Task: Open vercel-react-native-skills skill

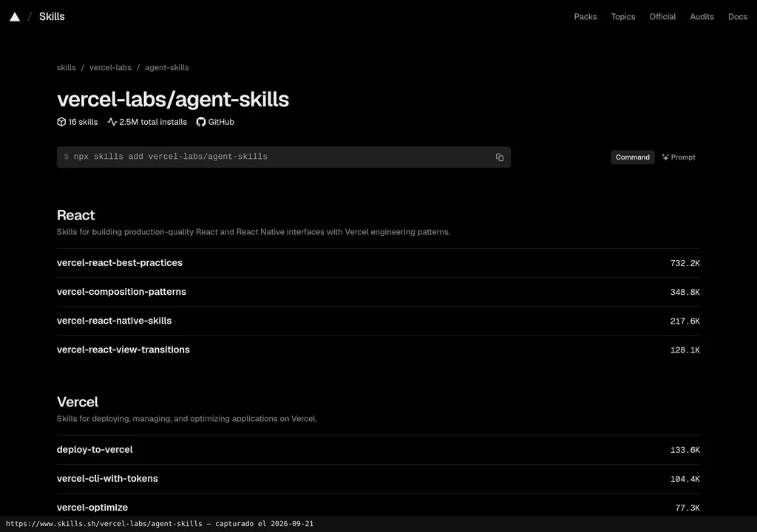Action: tap(378, 321)
